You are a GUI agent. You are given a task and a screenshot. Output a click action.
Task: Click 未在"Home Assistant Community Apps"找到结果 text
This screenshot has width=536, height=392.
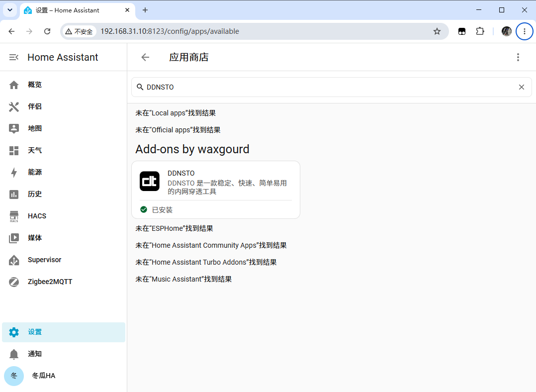pyautogui.click(x=211, y=246)
